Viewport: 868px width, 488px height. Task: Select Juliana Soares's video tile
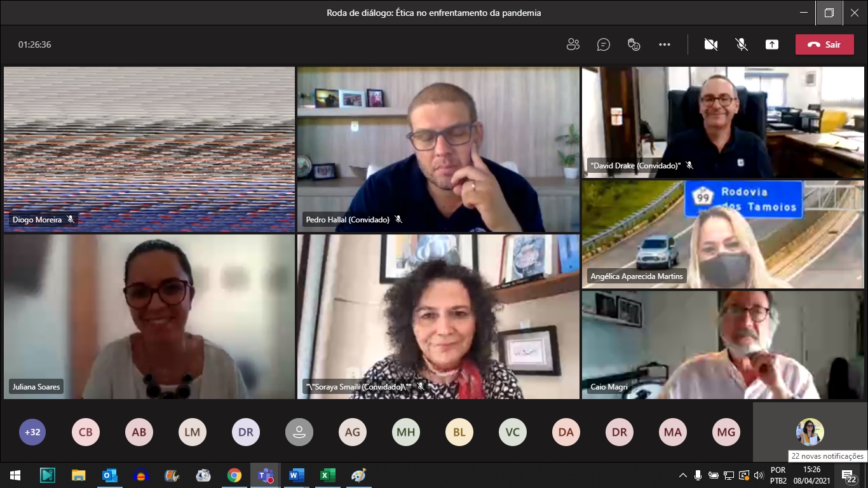149,316
